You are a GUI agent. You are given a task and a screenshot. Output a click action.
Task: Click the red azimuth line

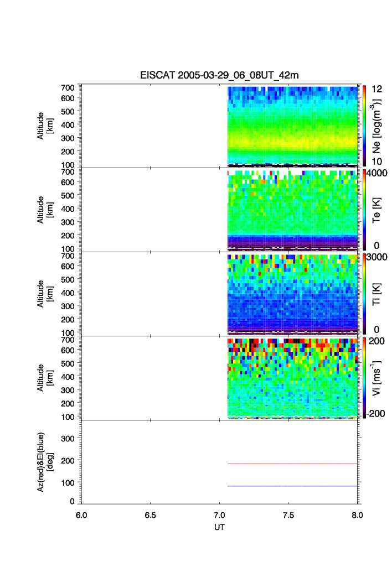coord(292,464)
